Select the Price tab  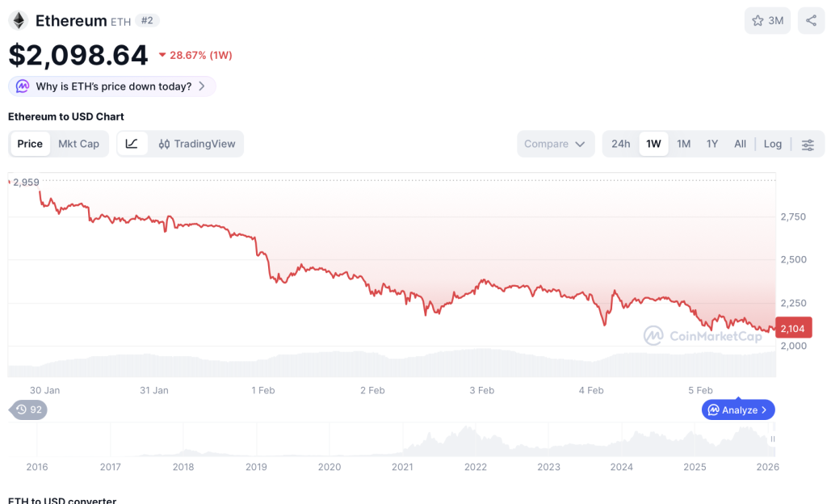pos(30,143)
